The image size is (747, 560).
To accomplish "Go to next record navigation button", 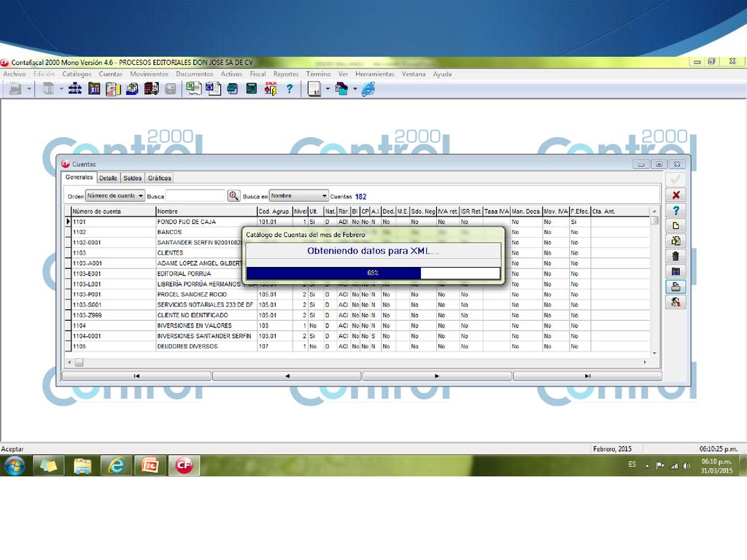I will point(438,376).
